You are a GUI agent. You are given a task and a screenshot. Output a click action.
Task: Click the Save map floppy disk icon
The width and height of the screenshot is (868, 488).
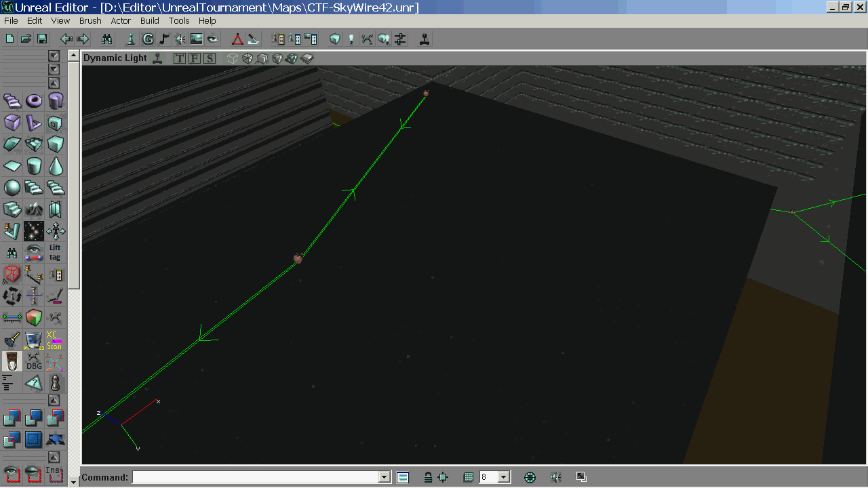click(x=42, y=39)
